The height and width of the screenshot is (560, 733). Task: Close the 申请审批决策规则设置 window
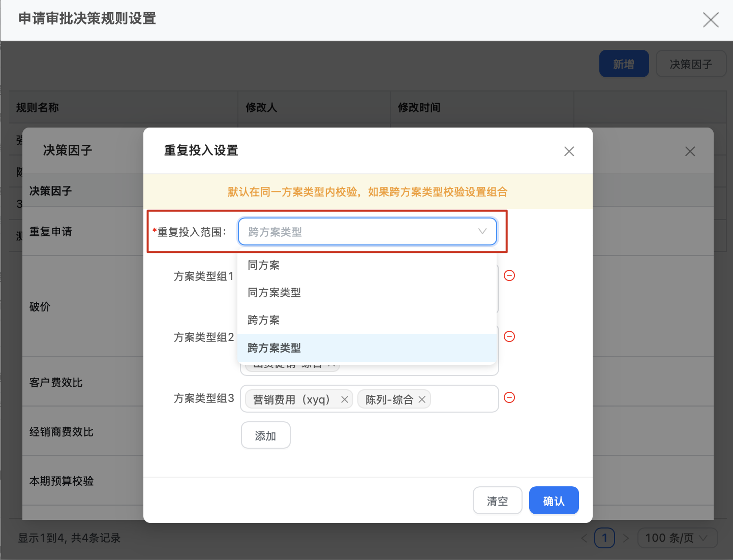710,20
